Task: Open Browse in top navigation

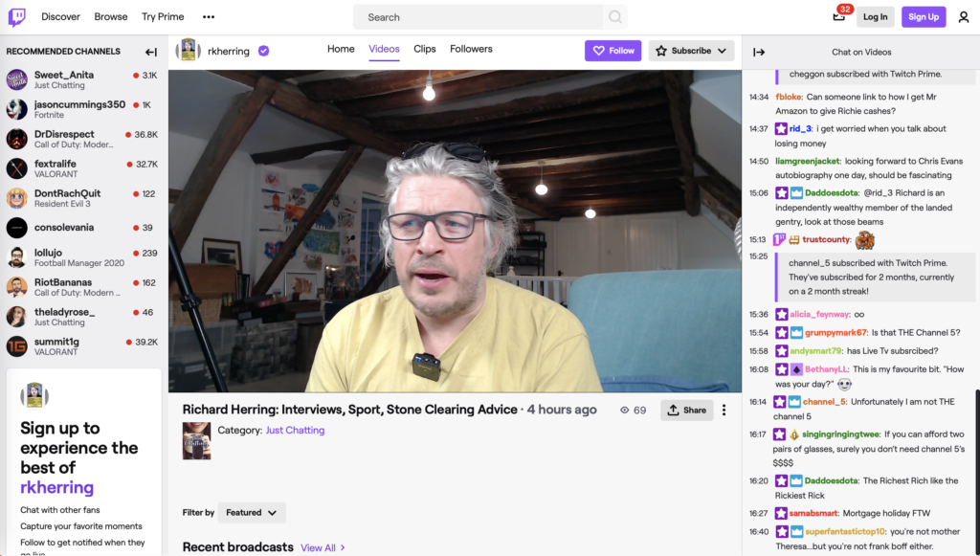Action: pos(111,17)
